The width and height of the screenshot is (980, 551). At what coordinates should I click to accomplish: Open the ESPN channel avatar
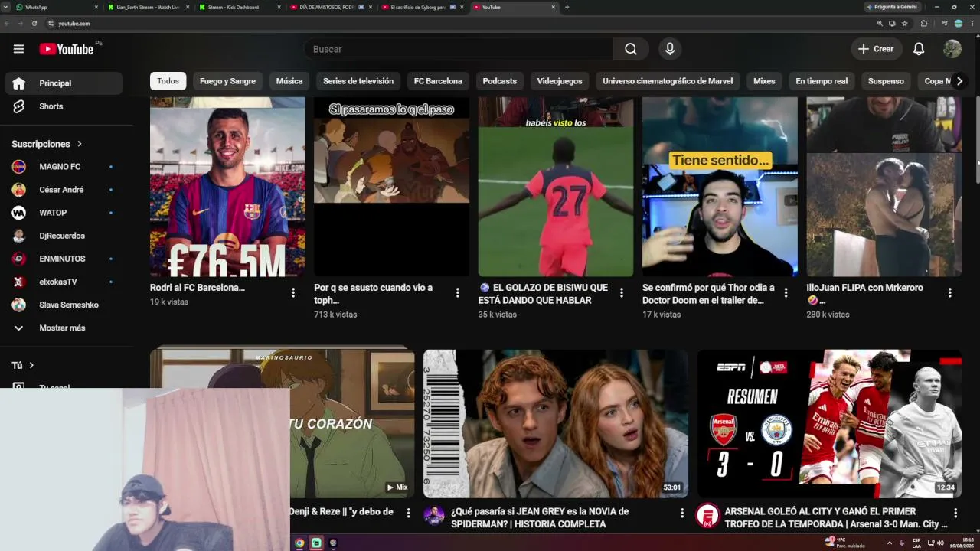click(707, 516)
